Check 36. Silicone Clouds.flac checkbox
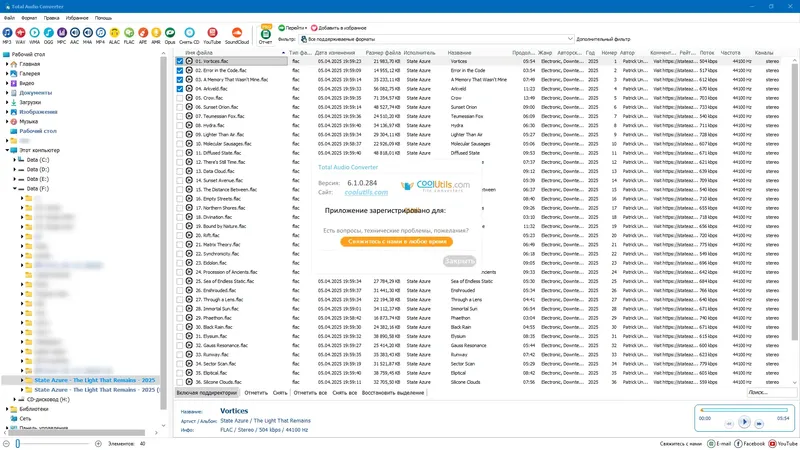 [180, 382]
